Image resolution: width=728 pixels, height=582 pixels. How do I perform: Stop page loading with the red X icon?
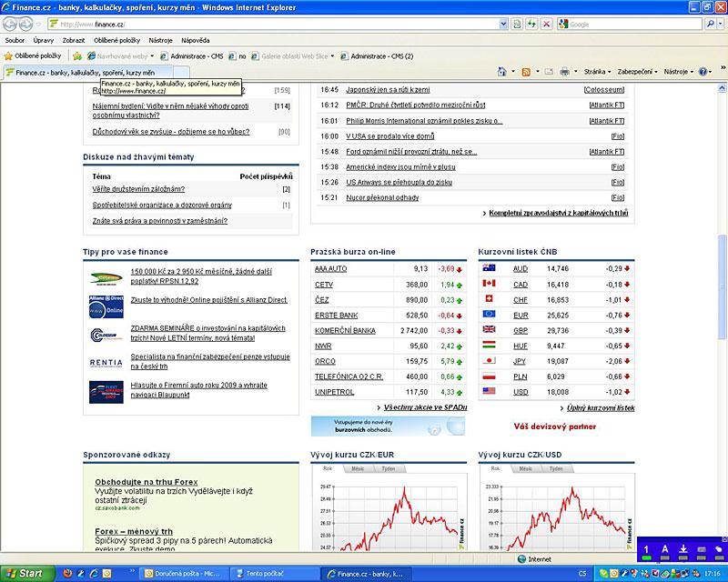[547, 24]
